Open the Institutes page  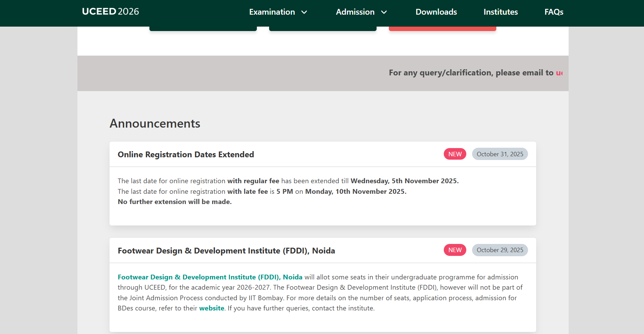click(500, 12)
